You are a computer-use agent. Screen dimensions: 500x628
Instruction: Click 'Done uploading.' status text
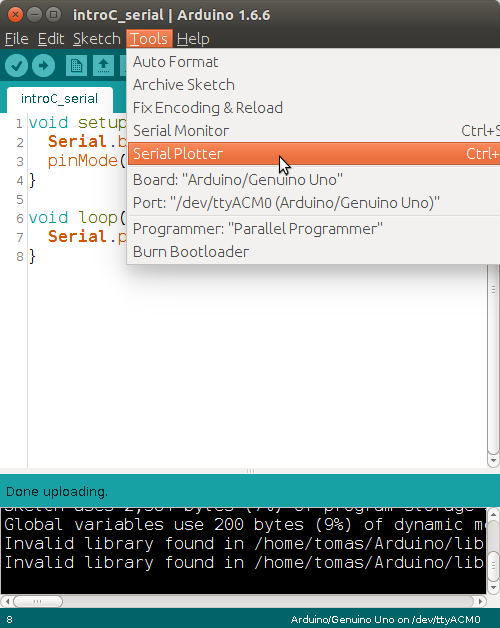pyautogui.click(x=57, y=491)
